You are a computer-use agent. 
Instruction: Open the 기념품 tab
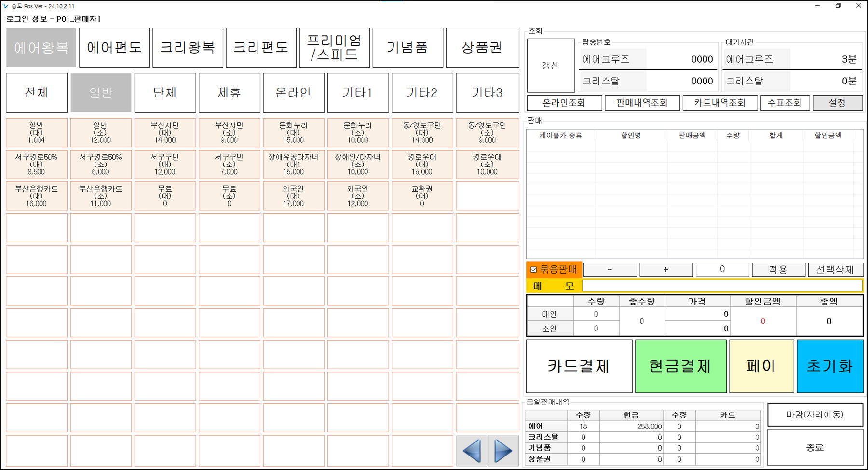tap(407, 47)
